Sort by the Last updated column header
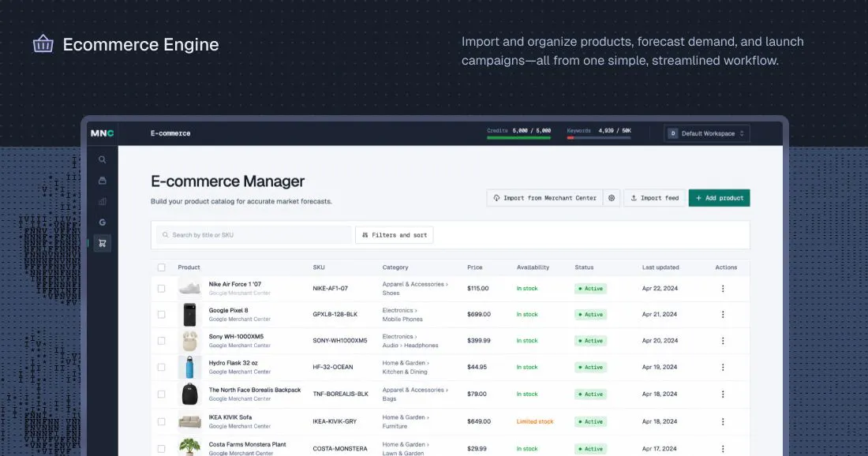The width and height of the screenshot is (868, 456). point(660,267)
